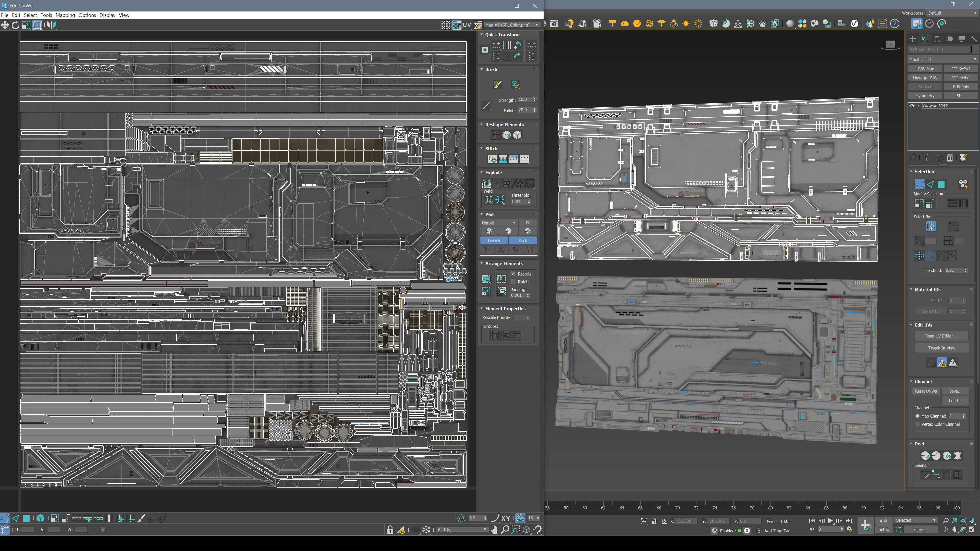The height and width of the screenshot is (551, 980).
Task: Enable the Rotate checkbox in Arrange Elements
Action: (x=513, y=282)
